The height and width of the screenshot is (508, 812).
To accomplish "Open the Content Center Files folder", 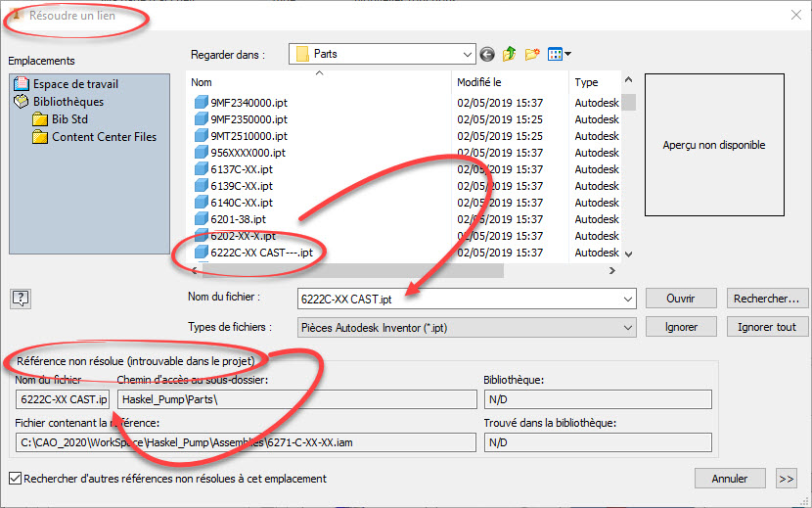I will point(104,137).
